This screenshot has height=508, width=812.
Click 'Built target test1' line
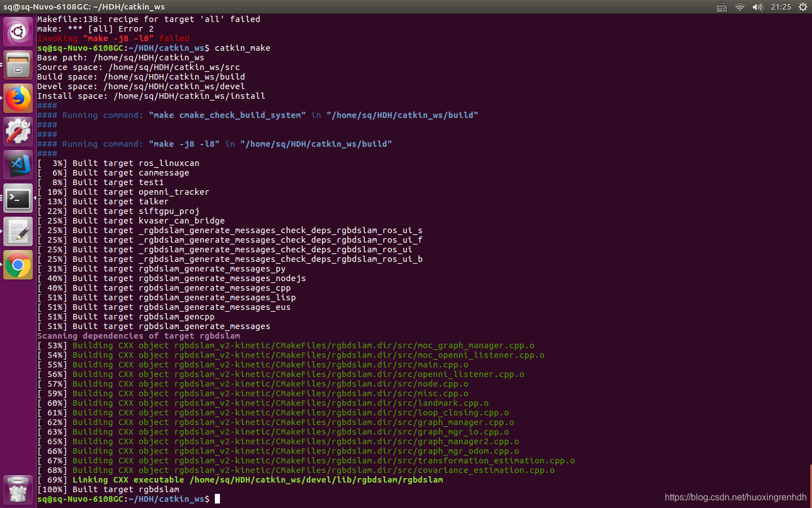tap(100, 182)
